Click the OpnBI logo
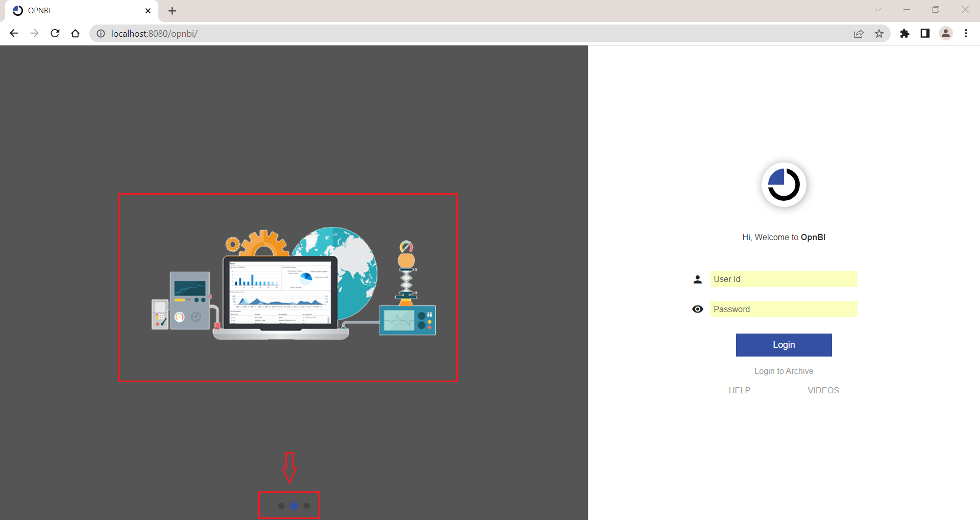The height and width of the screenshot is (520, 980). [783, 184]
